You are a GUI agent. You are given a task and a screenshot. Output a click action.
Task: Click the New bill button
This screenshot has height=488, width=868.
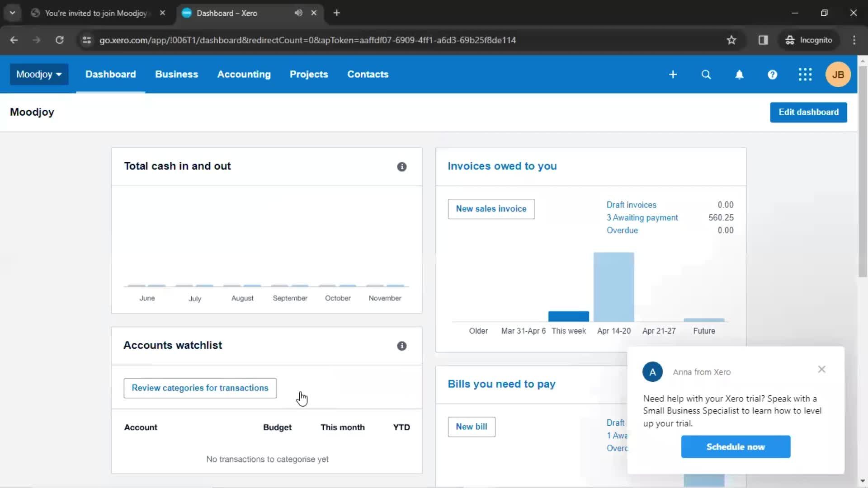tap(472, 427)
